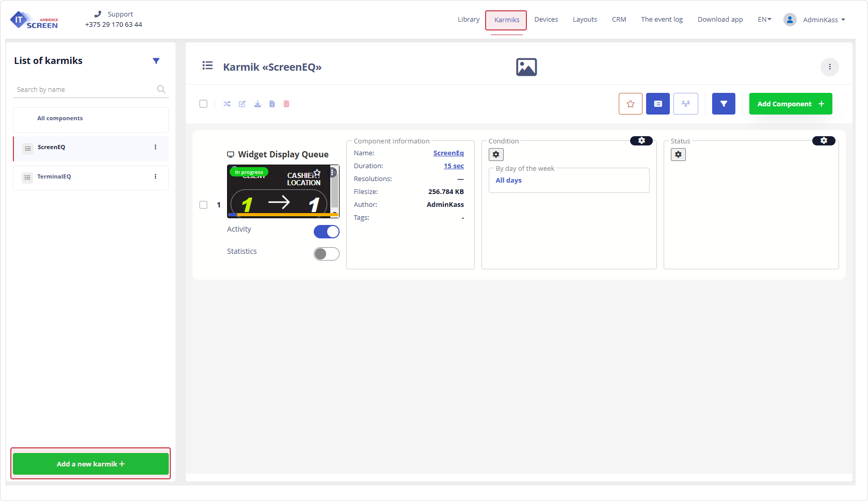The height and width of the screenshot is (501, 868).
Task: Click the red trash delete icon
Action: (x=286, y=104)
